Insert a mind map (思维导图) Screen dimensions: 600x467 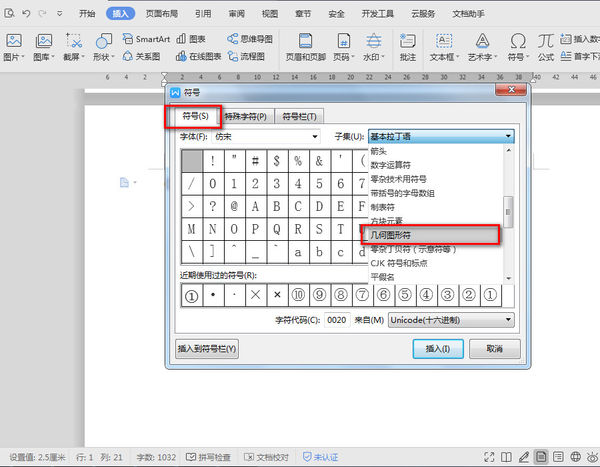(x=250, y=39)
